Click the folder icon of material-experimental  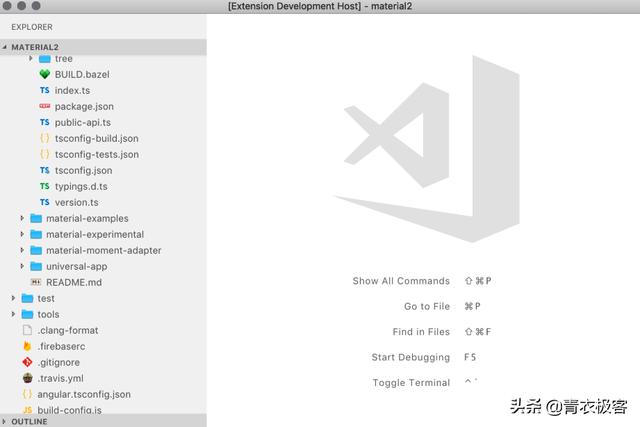click(36, 234)
